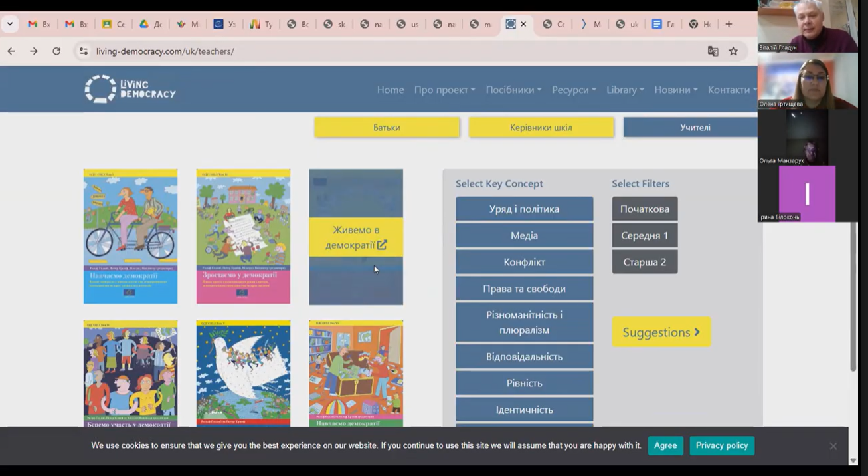The image size is (868, 476).
Task: Go to Home in navigation bar
Action: pos(391,90)
